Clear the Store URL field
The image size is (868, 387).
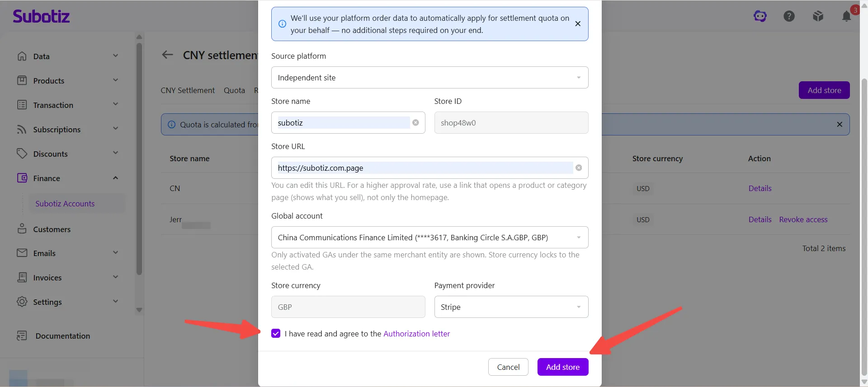[x=579, y=168]
